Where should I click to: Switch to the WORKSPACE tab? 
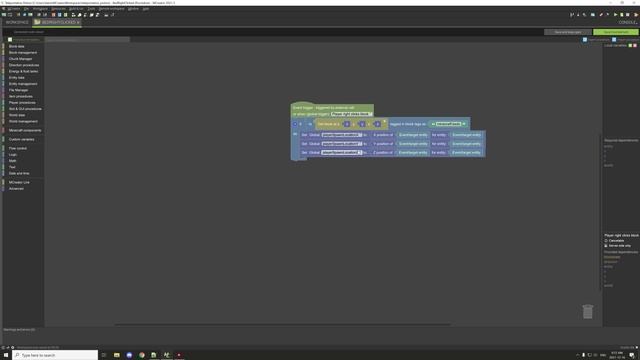[17, 22]
